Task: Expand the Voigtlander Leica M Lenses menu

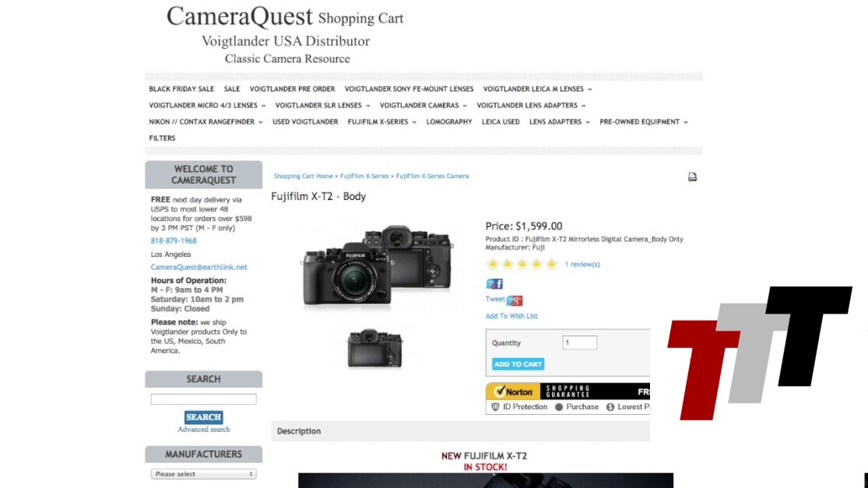Action: coord(537,89)
